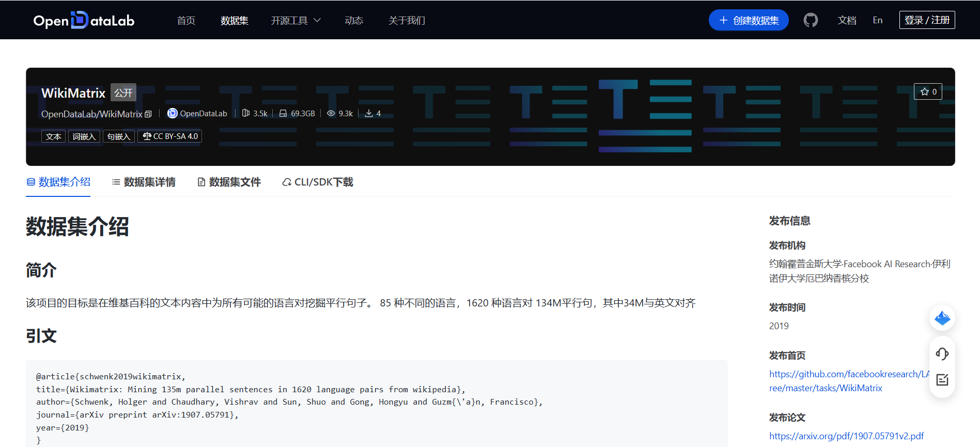The height and width of the screenshot is (447, 980).
Task: Click the 词嵌入 tag
Action: point(84,136)
